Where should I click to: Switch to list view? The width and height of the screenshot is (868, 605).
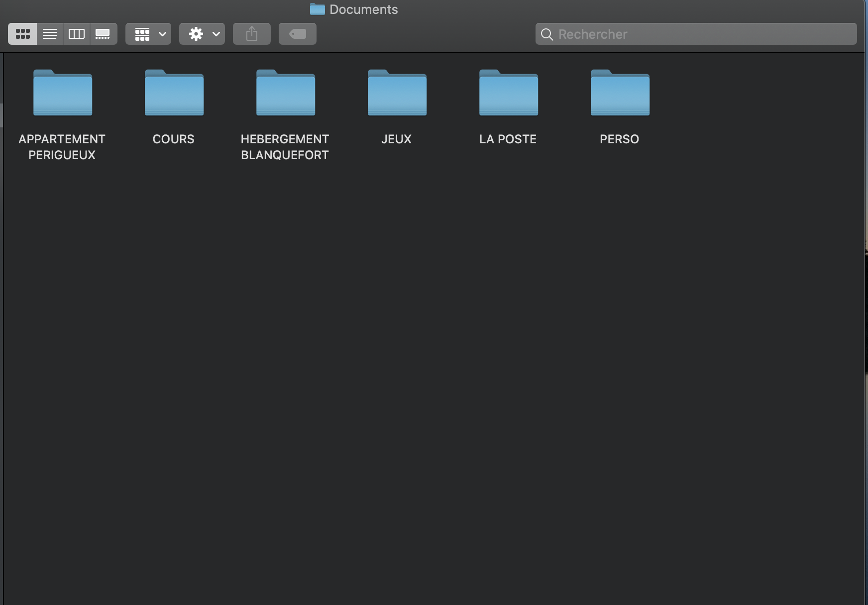point(50,34)
